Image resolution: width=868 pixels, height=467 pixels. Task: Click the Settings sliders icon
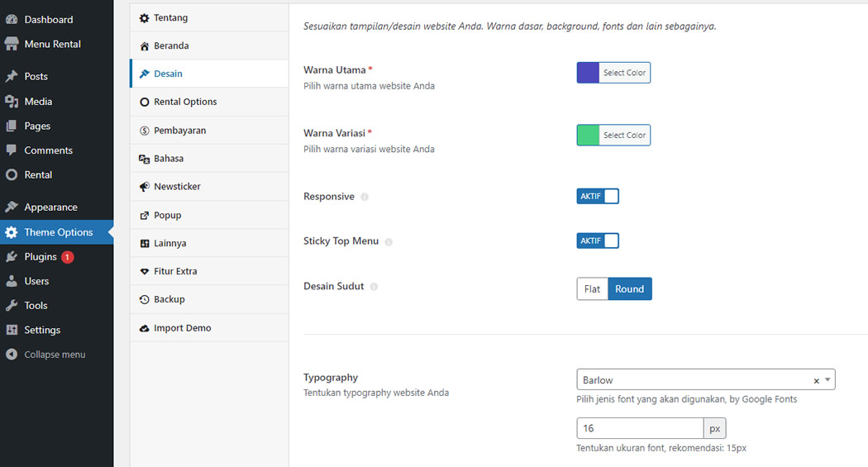tap(12, 330)
